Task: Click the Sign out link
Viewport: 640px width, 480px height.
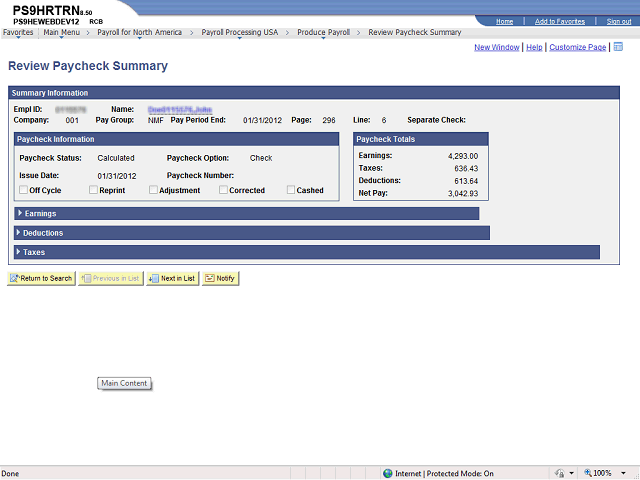Action: pyautogui.click(x=619, y=21)
